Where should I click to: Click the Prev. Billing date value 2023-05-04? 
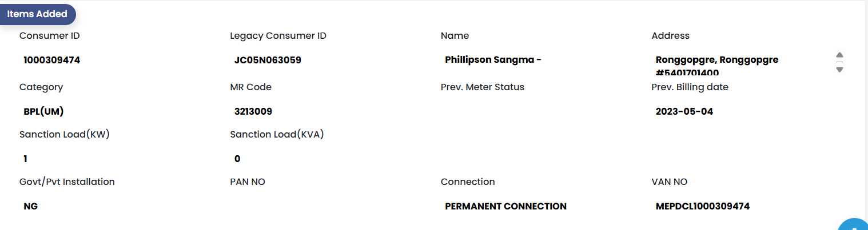(x=684, y=112)
